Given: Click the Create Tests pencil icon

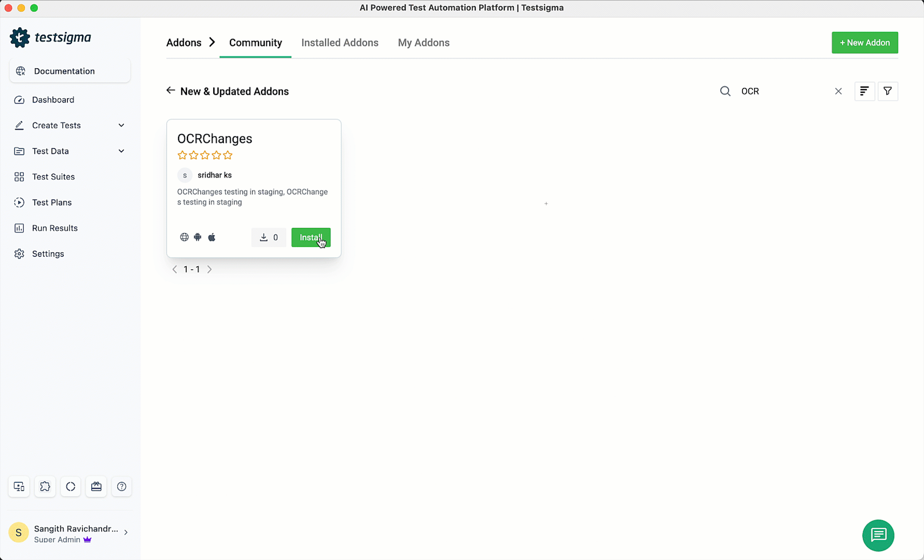Looking at the screenshot, I should tap(19, 125).
